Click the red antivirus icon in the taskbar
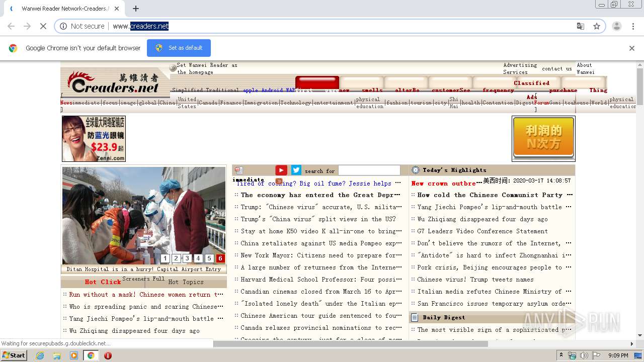The width and height of the screenshot is (644, 362). coord(108,355)
